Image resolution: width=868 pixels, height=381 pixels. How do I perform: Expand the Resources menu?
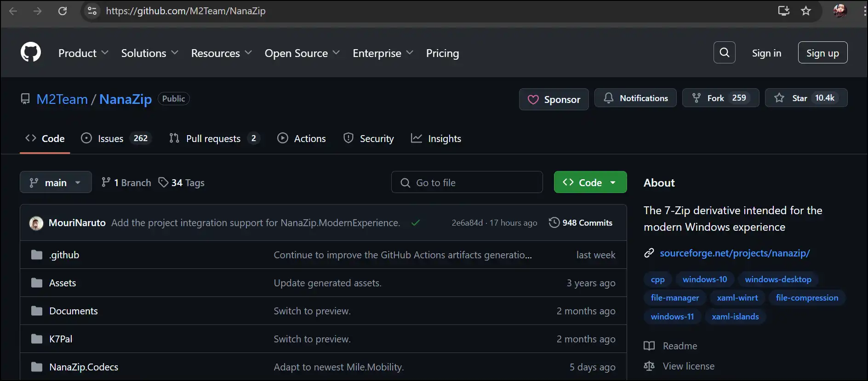(221, 53)
